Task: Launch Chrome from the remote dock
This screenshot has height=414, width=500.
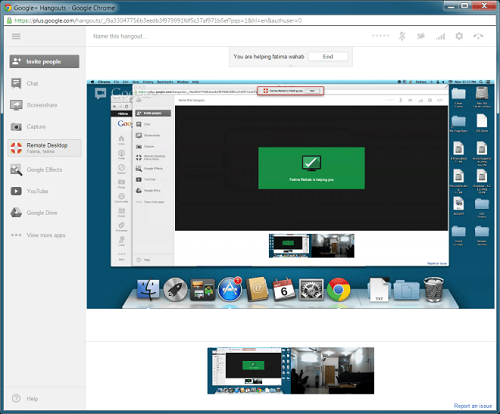Action: pyautogui.click(x=339, y=289)
